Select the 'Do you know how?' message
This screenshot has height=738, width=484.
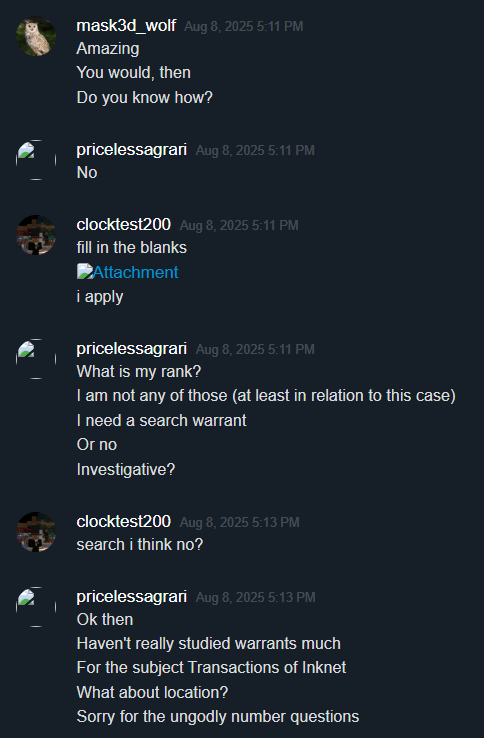[x=145, y=97]
